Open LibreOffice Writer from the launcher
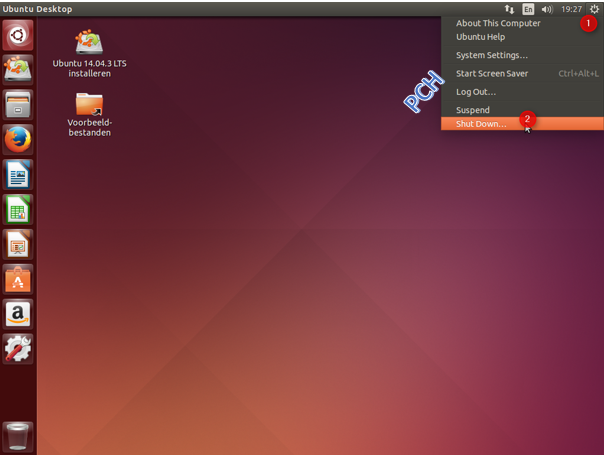The image size is (606, 455). tap(18, 174)
